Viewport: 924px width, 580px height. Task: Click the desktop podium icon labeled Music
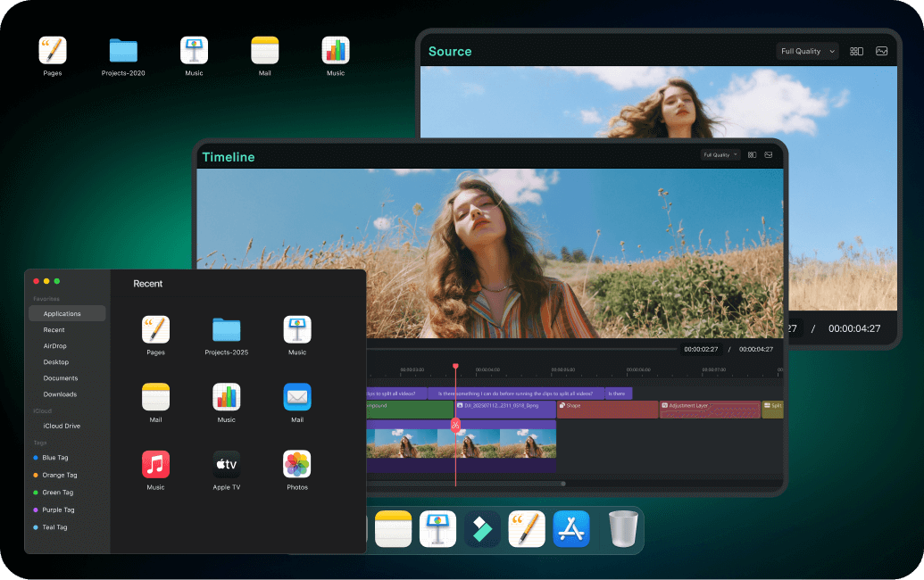click(x=194, y=50)
